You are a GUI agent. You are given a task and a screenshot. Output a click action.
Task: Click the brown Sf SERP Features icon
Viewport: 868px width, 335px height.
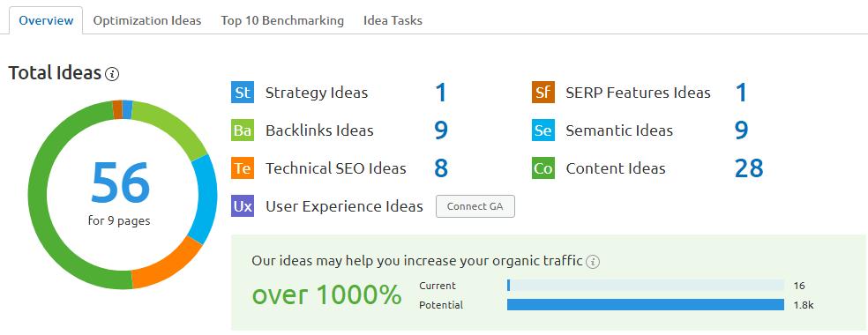[543, 93]
